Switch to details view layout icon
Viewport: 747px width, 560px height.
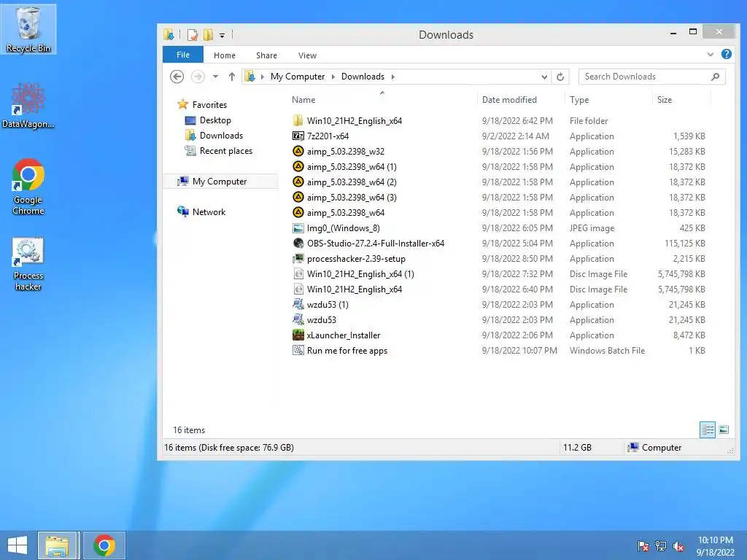[x=708, y=429]
